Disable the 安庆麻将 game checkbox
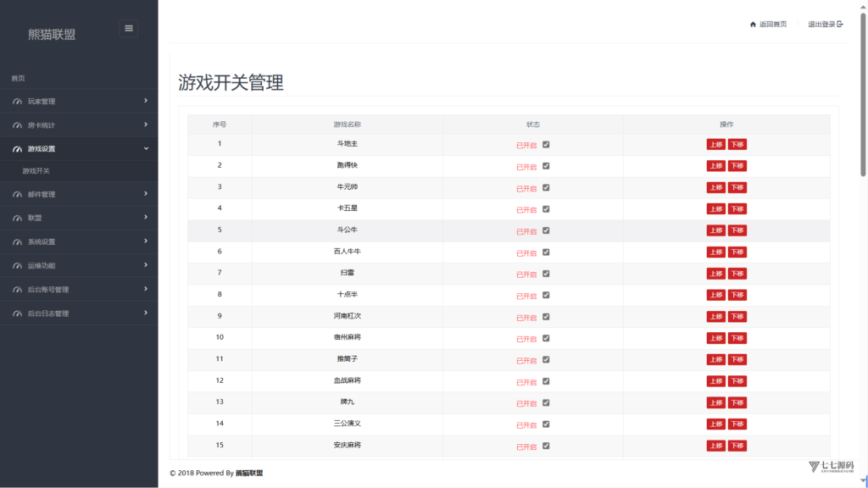The height and width of the screenshot is (488, 868). [x=546, y=446]
